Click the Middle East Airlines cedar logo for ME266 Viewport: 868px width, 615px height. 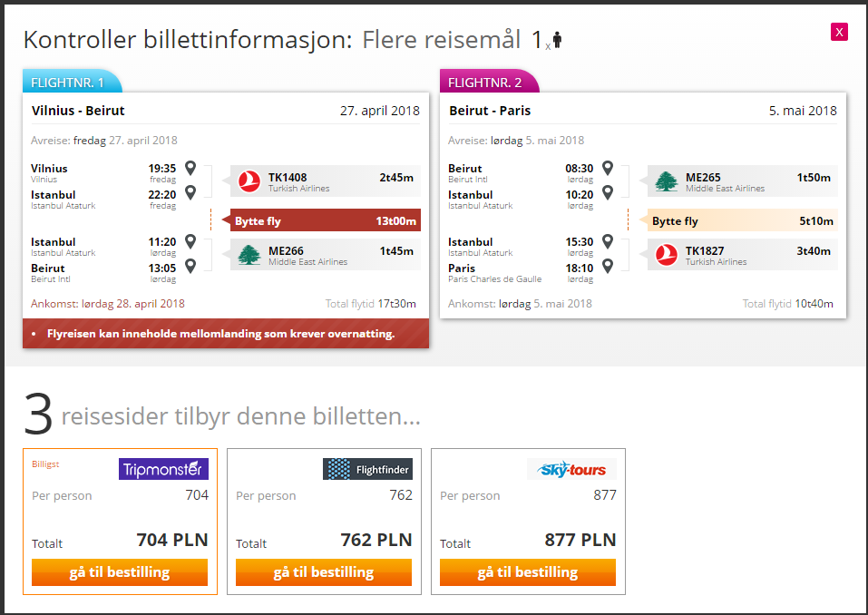tap(249, 255)
